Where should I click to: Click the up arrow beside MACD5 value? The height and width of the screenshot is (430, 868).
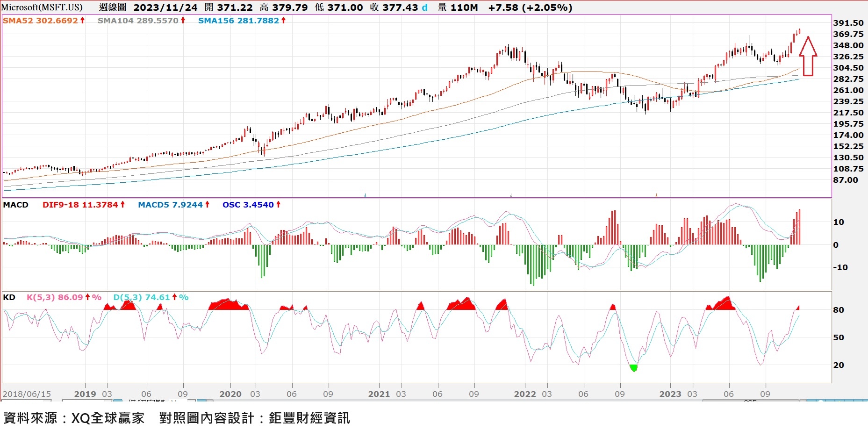[x=207, y=205]
